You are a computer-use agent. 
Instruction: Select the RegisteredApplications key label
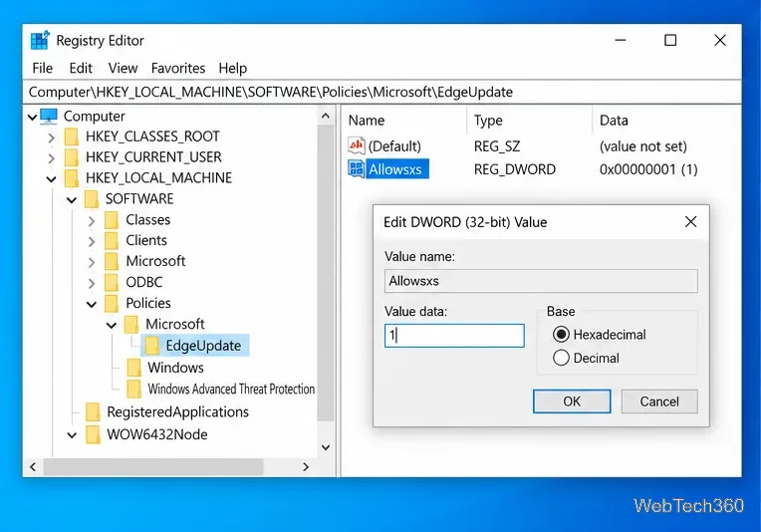click(177, 412)
